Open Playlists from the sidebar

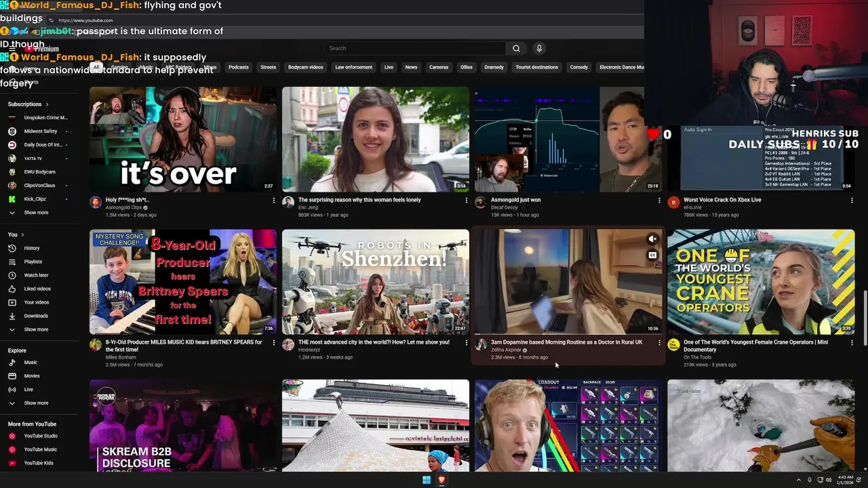[x=33, y=262]
